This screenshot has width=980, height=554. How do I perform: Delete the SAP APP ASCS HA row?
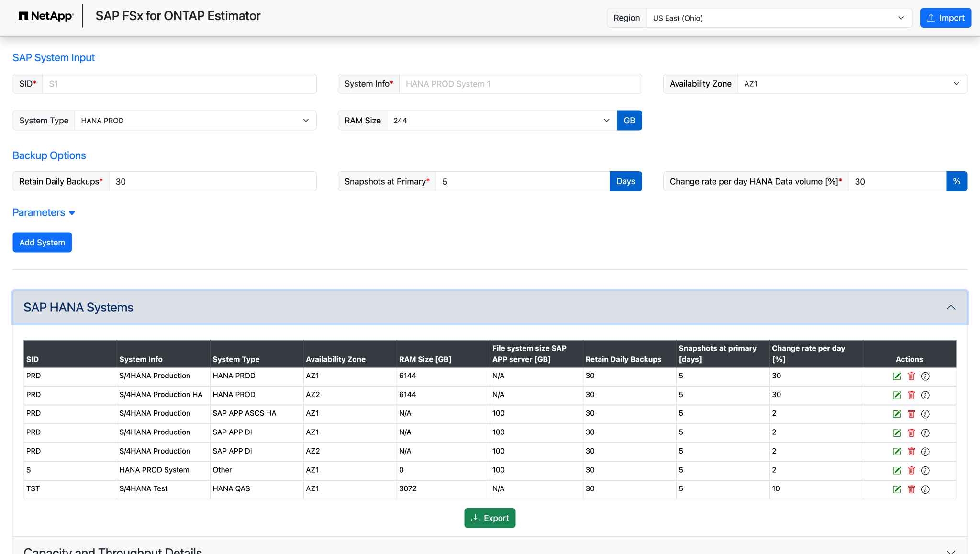911,414
